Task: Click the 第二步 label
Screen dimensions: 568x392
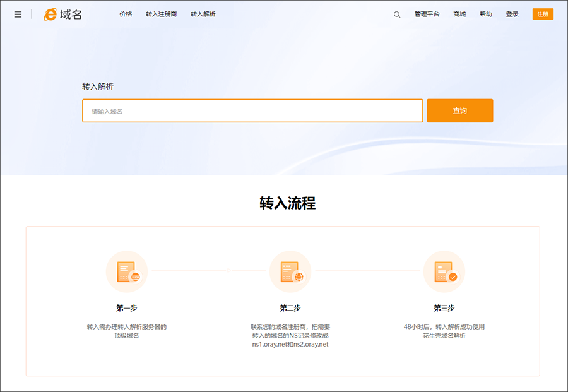Action: tap(290, 308)
